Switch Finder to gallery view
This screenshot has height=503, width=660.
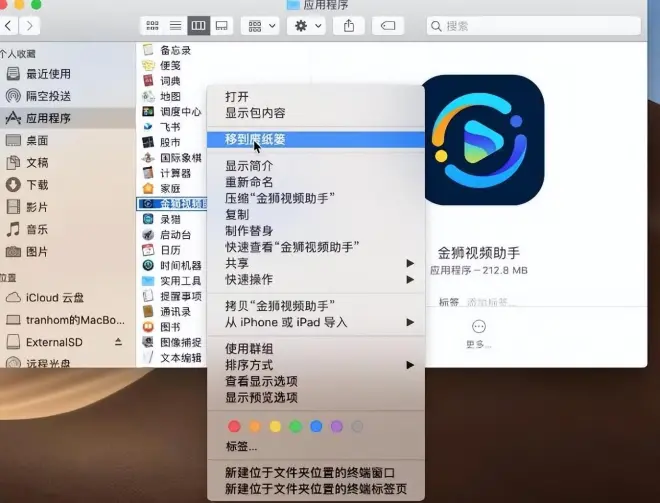click(x=222, y=26)
